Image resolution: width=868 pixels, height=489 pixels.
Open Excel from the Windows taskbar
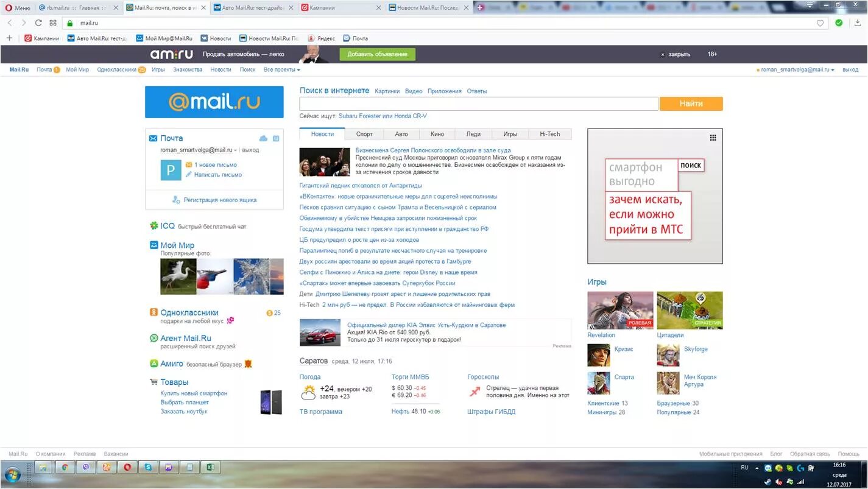[x=210, y=468]
